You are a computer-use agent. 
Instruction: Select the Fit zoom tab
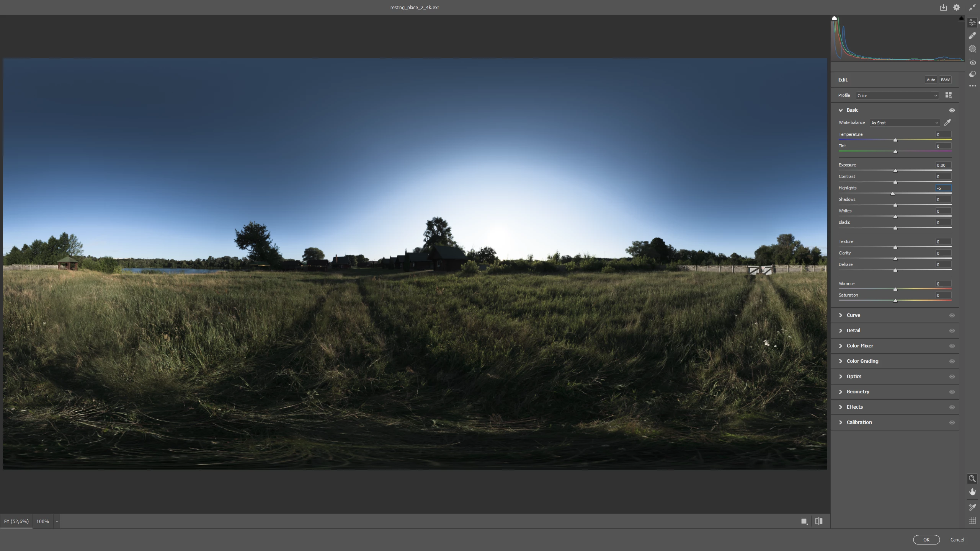click(16, 521)
